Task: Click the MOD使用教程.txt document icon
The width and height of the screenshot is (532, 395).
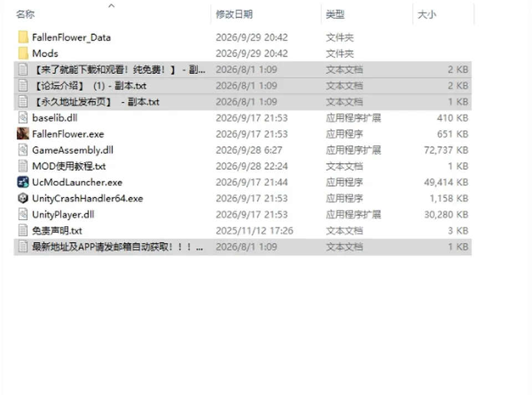Action: [x=23, y=166]
